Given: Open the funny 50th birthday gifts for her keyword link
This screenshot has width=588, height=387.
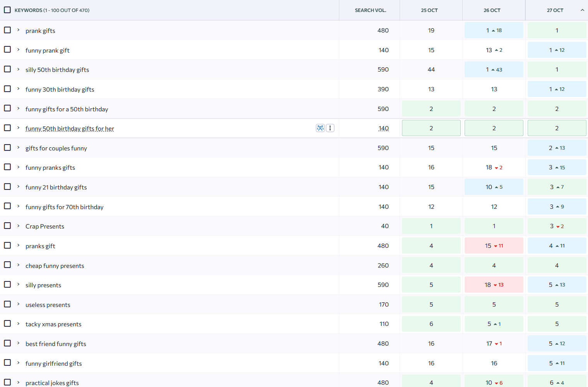Looking at the screenshot, I should (70, 129).
